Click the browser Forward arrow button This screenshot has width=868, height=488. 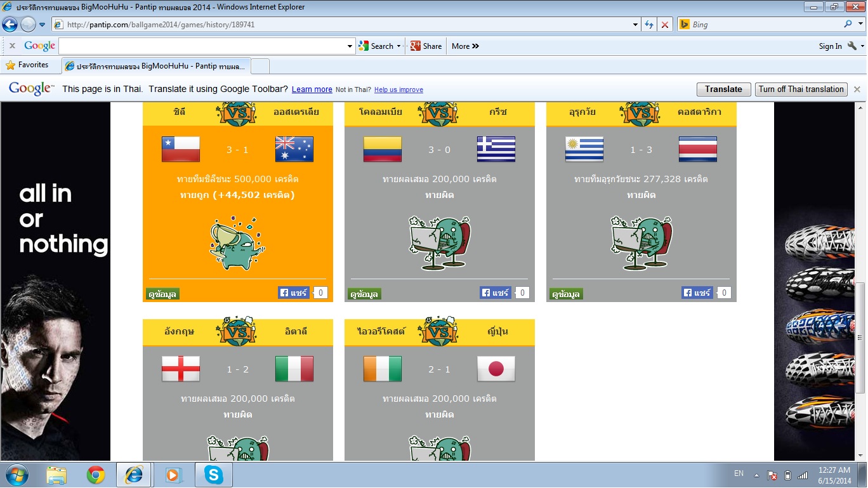[29, 25]
